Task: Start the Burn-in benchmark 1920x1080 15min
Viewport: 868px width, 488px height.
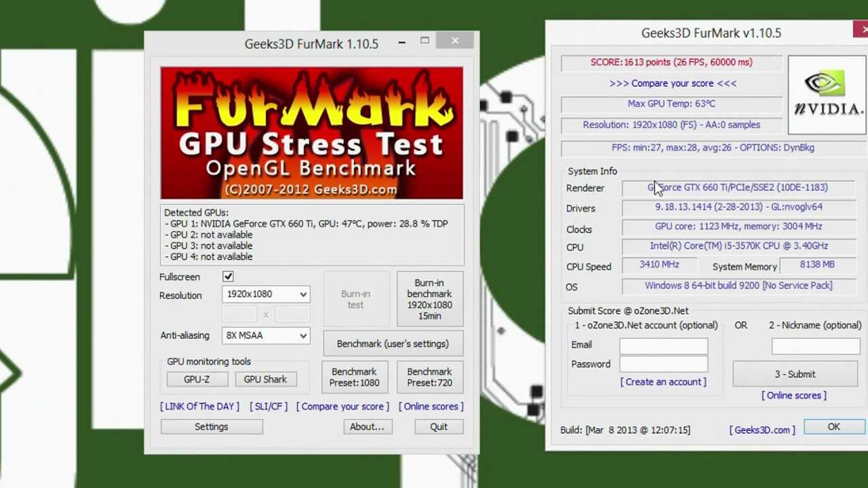Action: tap(429, 298)
